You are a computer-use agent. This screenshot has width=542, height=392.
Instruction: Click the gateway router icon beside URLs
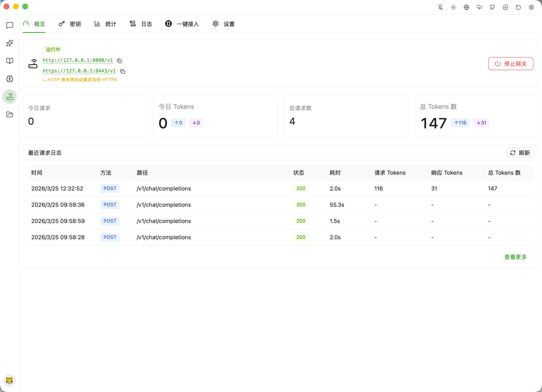[x=33, y=64]
